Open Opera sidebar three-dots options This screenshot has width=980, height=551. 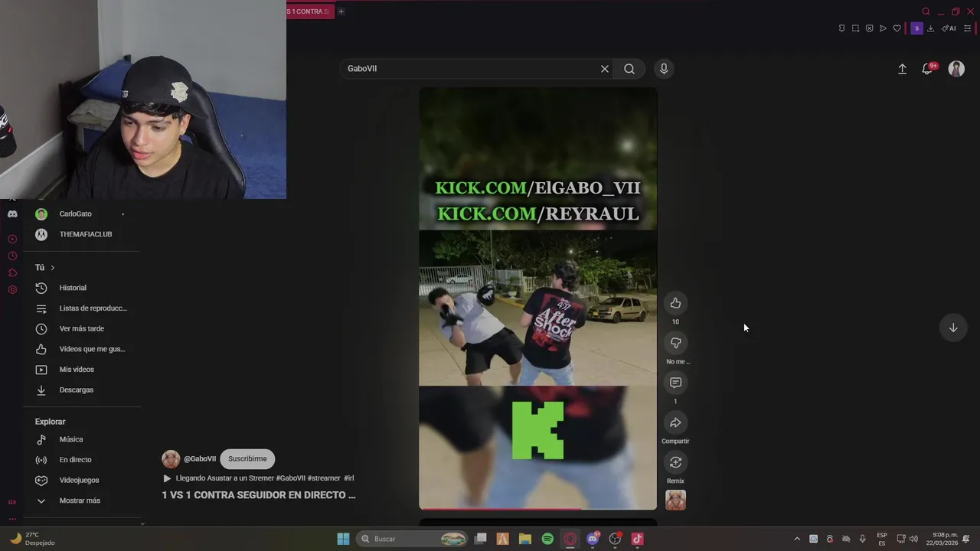pyautogui.click(x=12, y=519)
